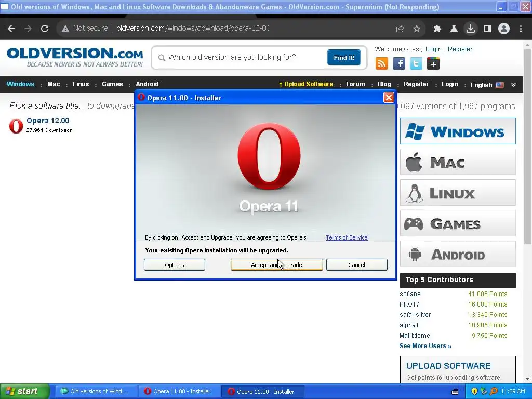The image size is (532, 399).
Task: Click the UPLOAD SOFTWARE heading
Action: 448,366
